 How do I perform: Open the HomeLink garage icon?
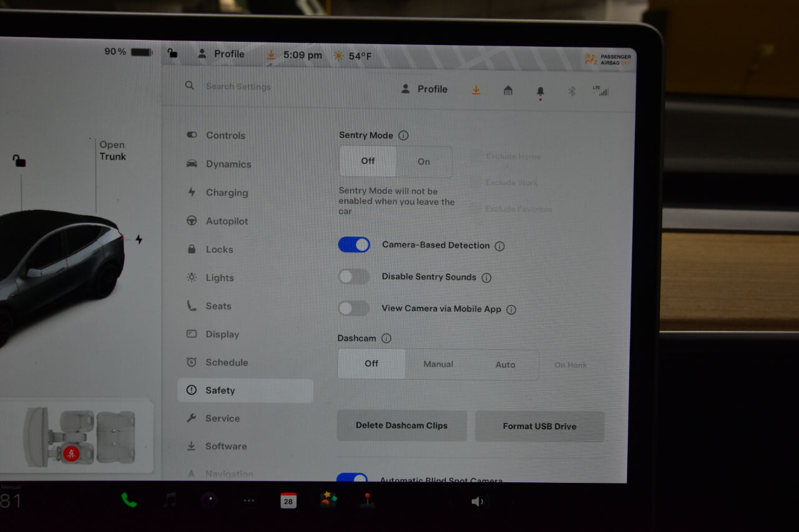click(x=508, y=90)
